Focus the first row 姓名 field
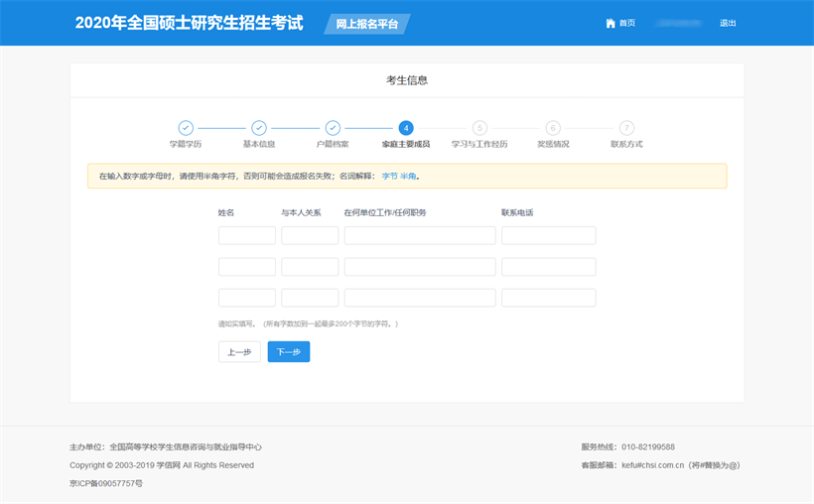814x504 pixels. (x=247, y=235)
